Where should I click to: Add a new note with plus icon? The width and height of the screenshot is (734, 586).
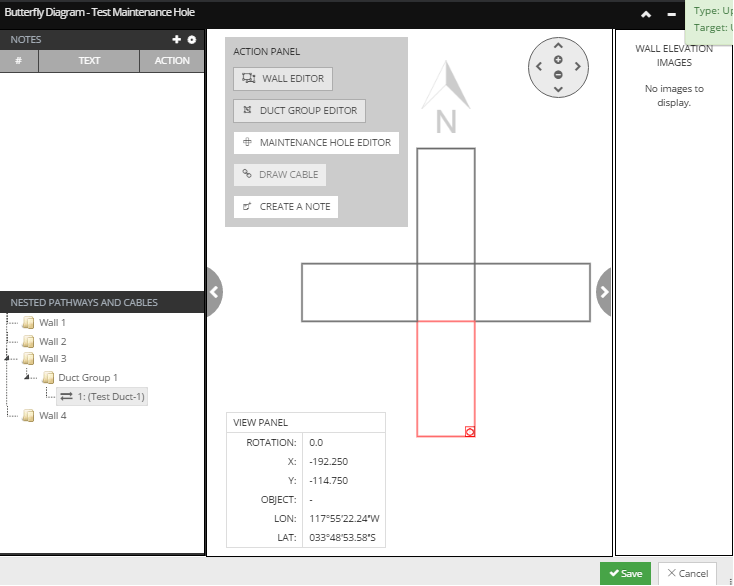click(176, 40)
